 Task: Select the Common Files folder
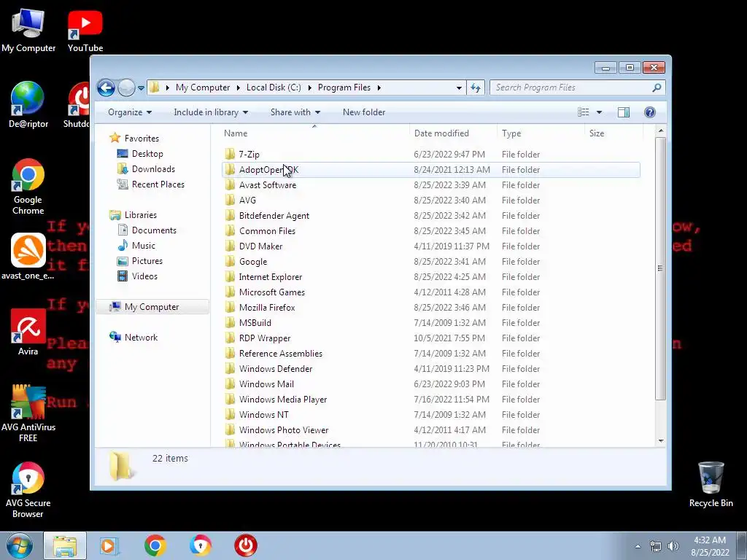(x=267, y=231)
